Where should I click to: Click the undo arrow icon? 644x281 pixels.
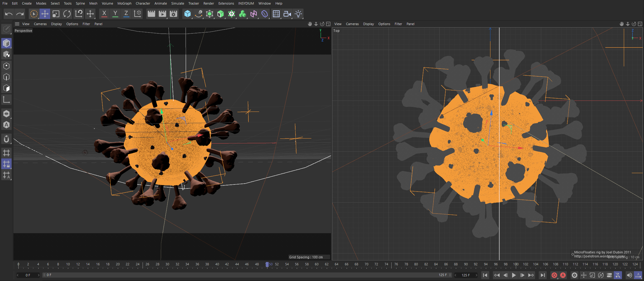[x=9, y=14]
